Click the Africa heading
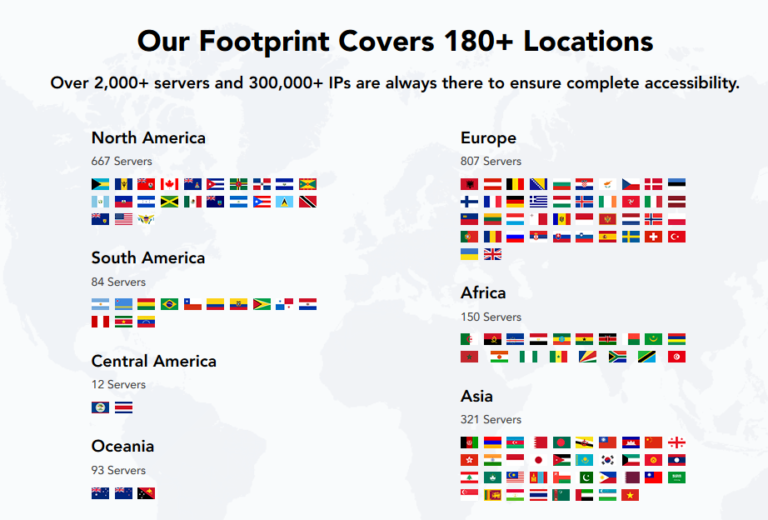Screen dimensions: 768x520 point(483,293)
